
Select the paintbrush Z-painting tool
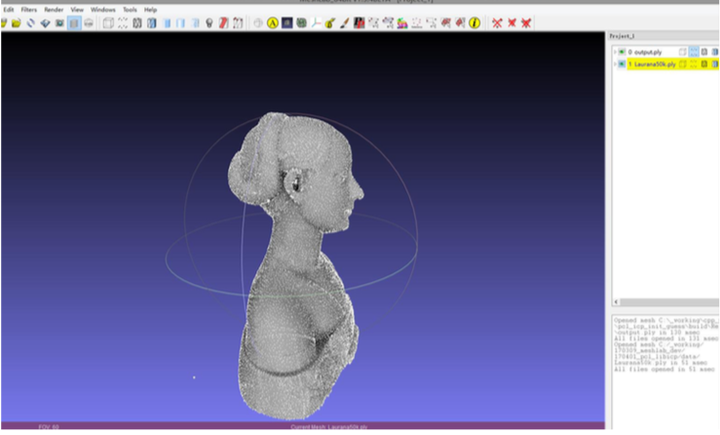click(x=344, y=22)
